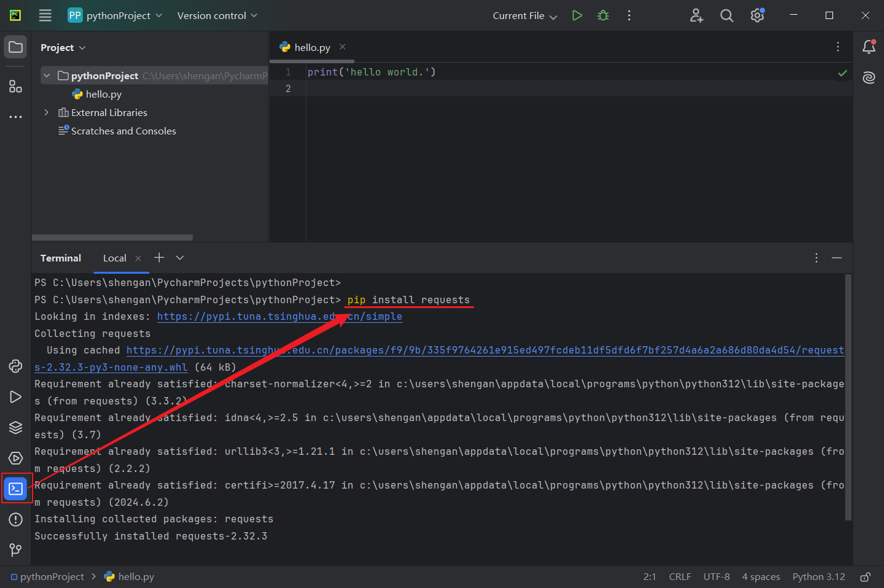Image resolution: width=884 pixels, height=588 pixels.
Task: Open the Version control dropdown menu
Action: point(217,16)
